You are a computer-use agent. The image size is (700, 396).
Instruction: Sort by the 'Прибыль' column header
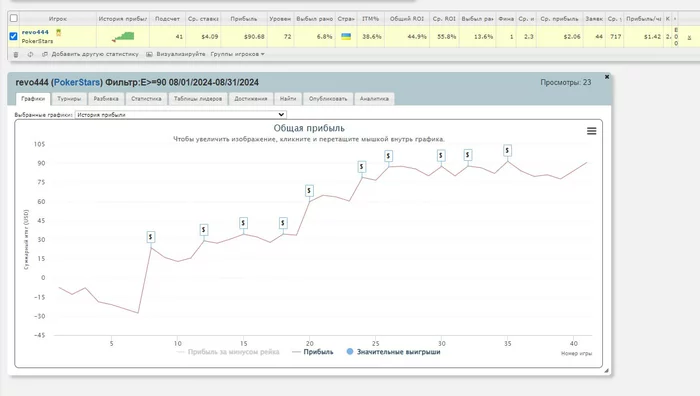(x=244, y=19)
